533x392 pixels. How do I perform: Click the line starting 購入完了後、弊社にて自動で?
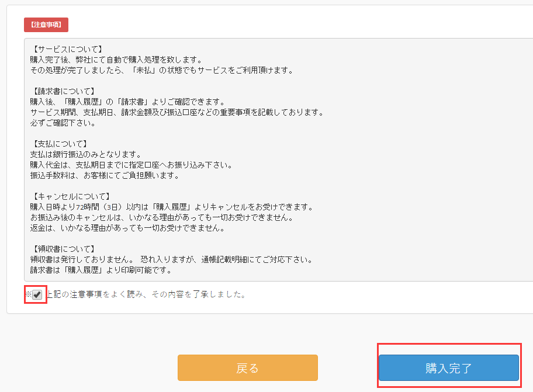click(116, 60)
